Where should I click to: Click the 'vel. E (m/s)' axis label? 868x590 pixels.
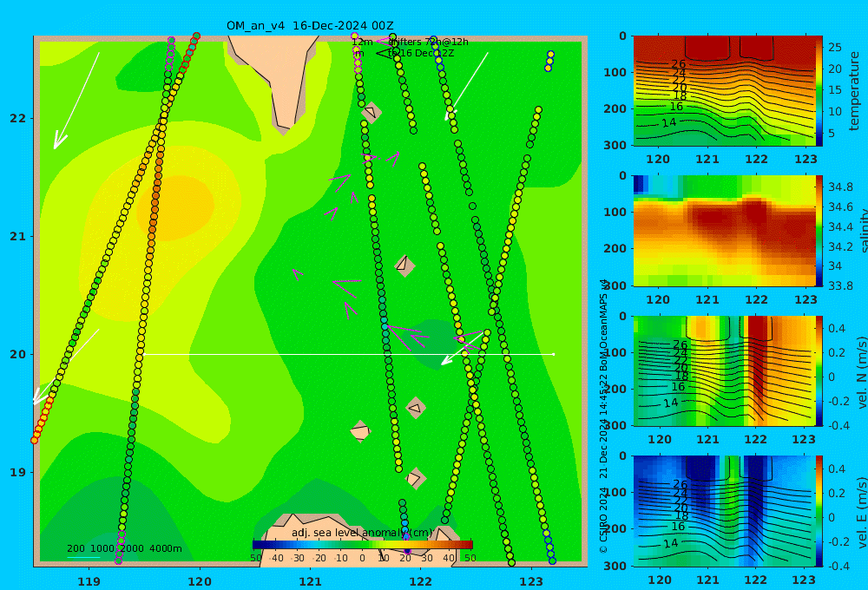pyautogui.click(x=861, y=511)
